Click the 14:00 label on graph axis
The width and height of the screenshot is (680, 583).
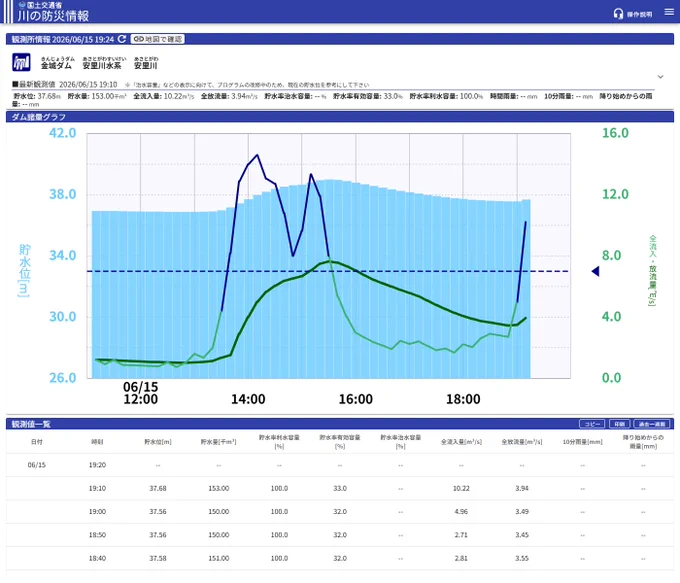click(x=248, y=399)
